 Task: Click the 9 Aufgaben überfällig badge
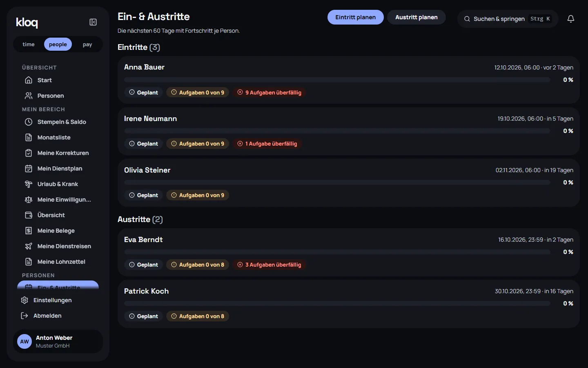(269, 92)
